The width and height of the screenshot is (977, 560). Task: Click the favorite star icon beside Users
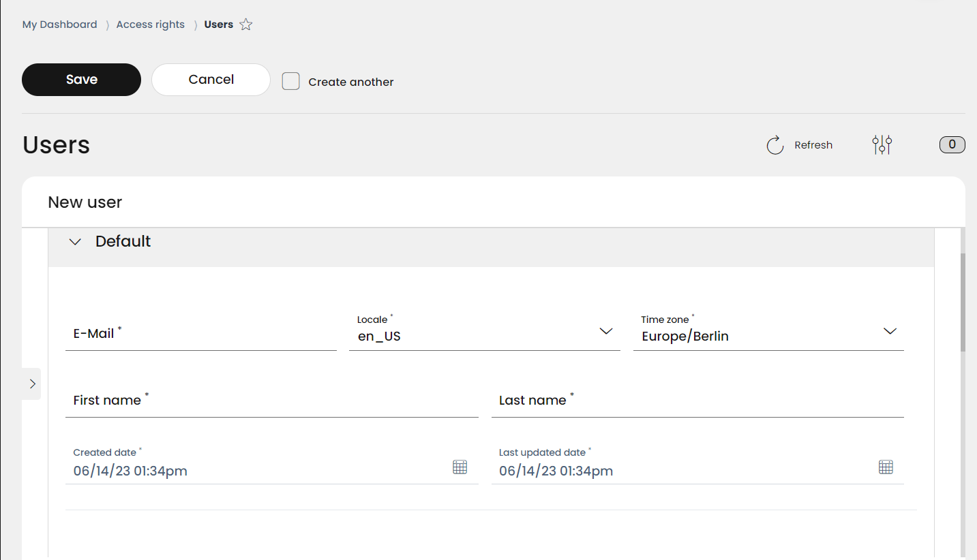[246, 25]
